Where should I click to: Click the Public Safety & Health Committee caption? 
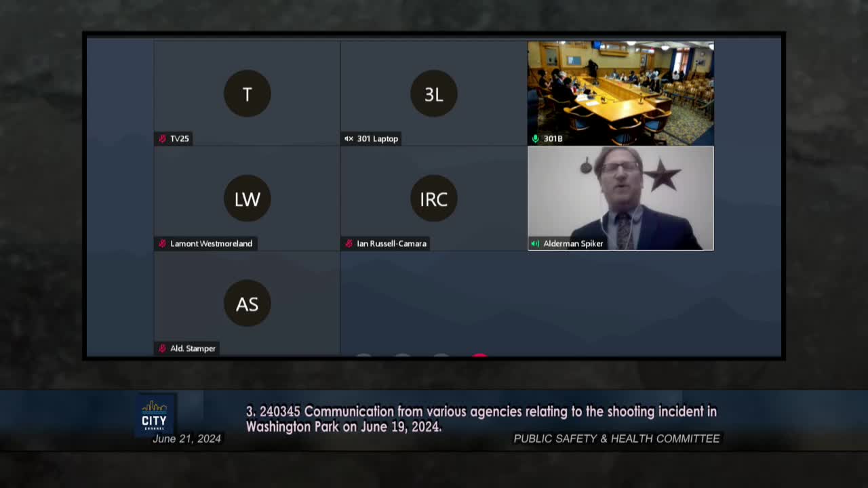(616, 439)
